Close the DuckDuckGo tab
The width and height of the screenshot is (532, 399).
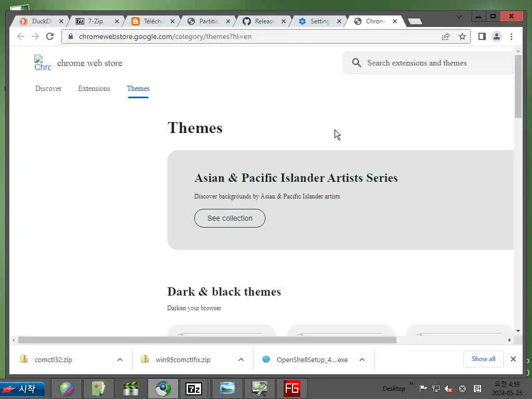[61, 21]
